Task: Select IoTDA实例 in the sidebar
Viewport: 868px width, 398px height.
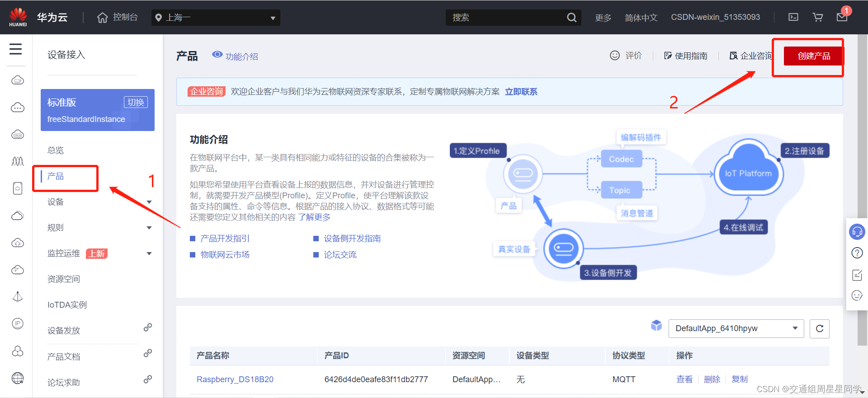Action: pyautogui.click(x=67, y=305)
